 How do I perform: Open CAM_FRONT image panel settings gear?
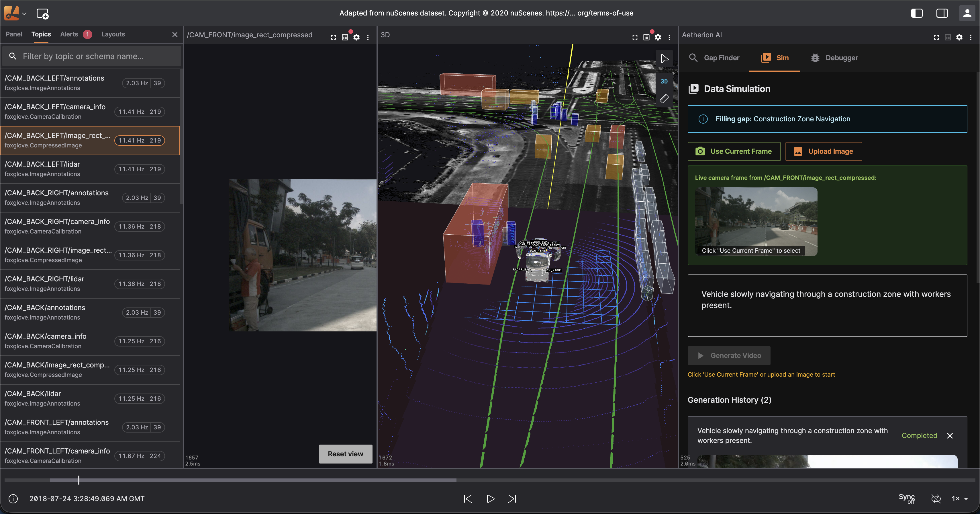(356, 37)
